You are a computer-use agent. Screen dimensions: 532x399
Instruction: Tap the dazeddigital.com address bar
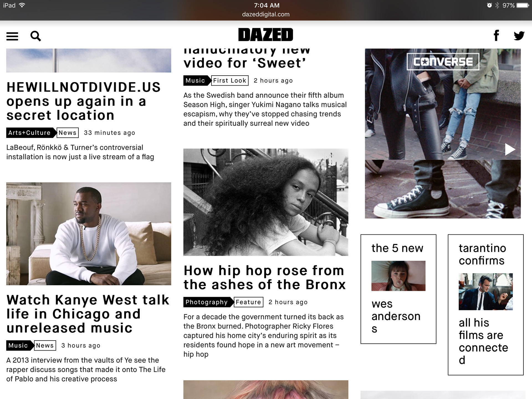point(266,14)
